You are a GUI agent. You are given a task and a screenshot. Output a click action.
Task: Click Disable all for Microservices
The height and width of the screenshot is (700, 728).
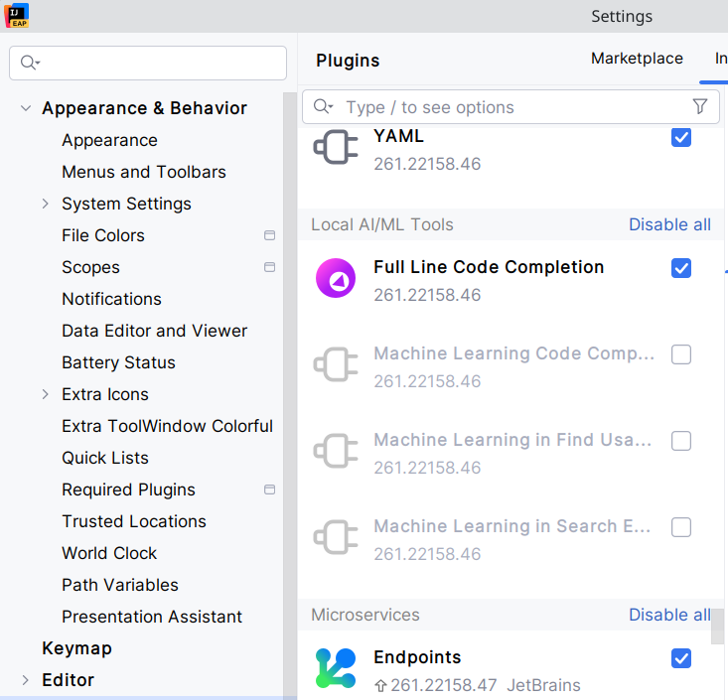click(669, 615)
